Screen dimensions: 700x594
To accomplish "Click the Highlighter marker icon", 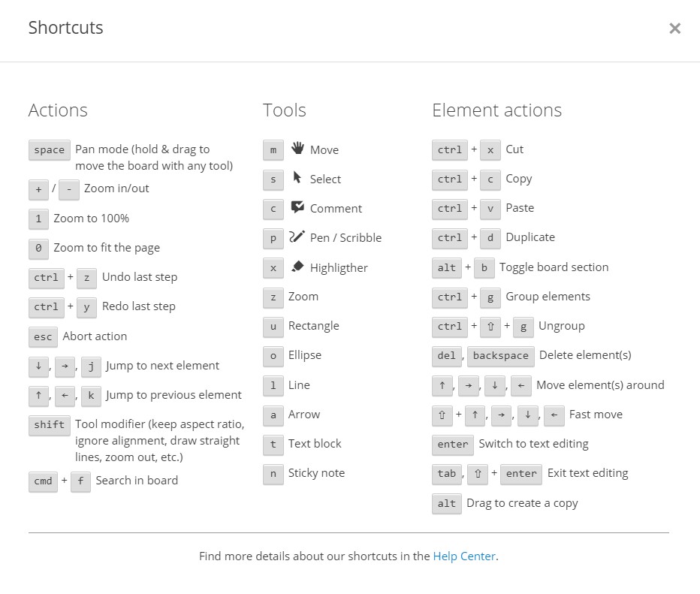I will pyautogui.click(x=297, y=267).
